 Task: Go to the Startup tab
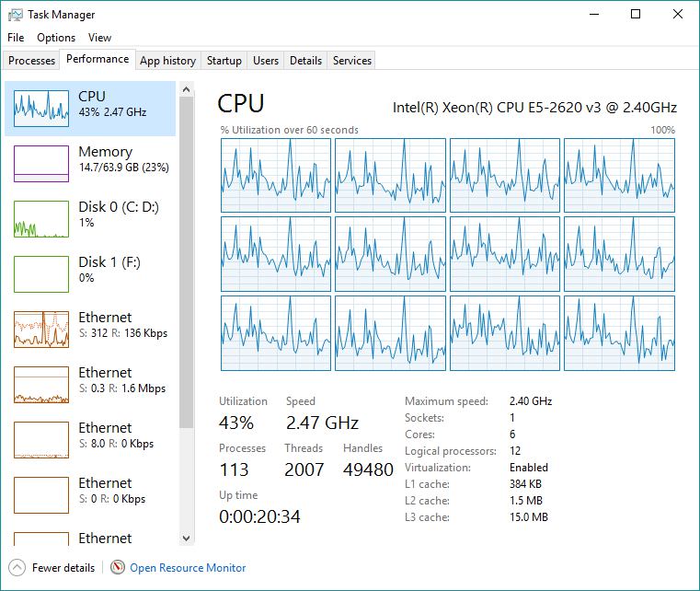coord(224,61)
